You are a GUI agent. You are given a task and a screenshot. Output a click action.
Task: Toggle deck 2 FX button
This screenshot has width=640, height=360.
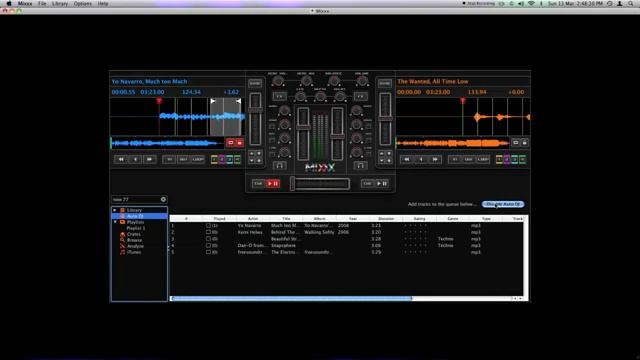tap(360, 96)
